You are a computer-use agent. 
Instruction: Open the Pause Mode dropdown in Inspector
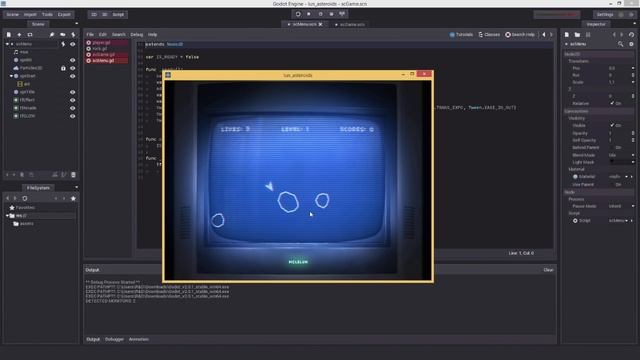click(622, 206)
